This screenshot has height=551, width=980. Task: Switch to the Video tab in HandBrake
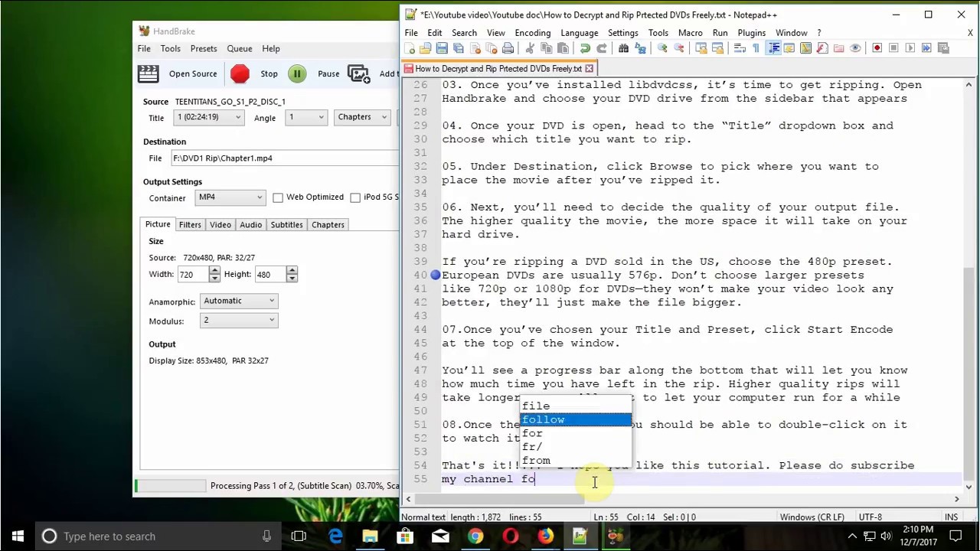pyautogui.click(x=220, y=225)
